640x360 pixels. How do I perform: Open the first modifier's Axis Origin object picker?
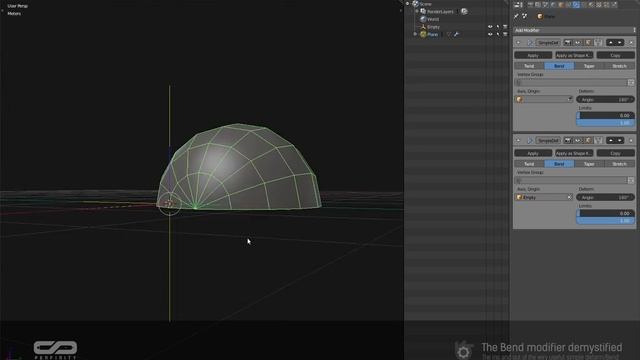(x=544, y=99)
